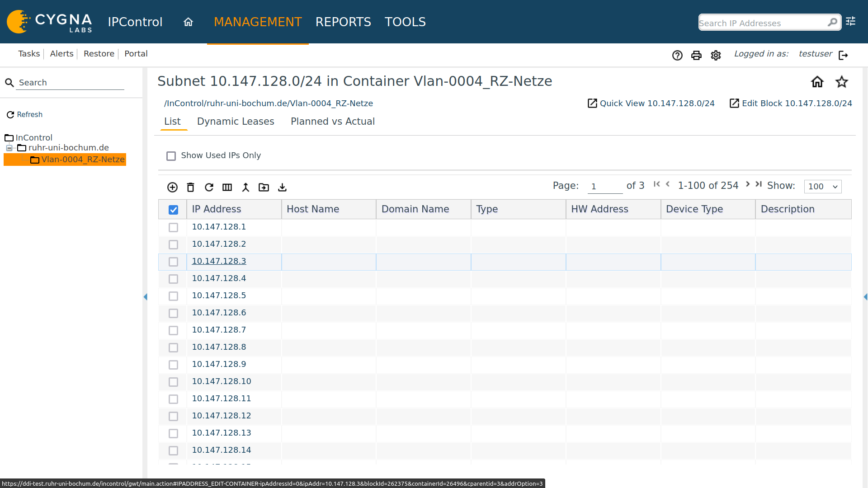Image resolution: width=868 pixels, height=488 pixels.
Task: Open the Portal link
Action: (x=136, y=54)
